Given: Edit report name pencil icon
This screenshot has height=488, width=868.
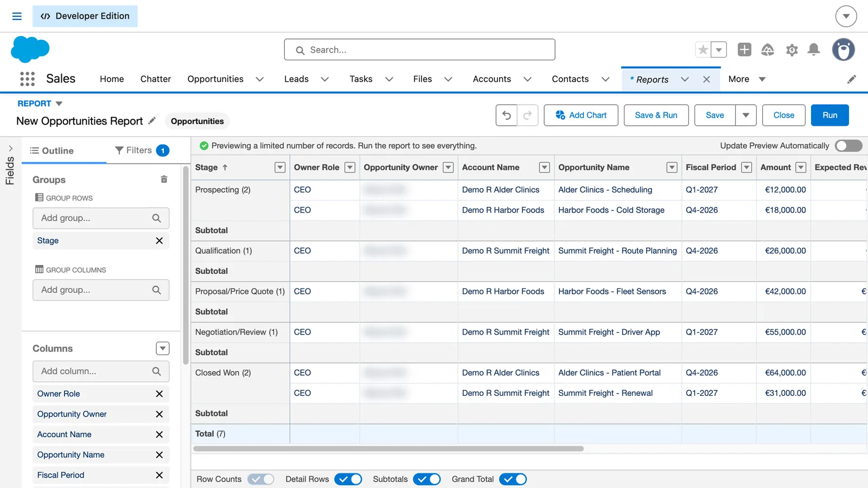Looking at the screenshot, I should [x=152, y=121].
